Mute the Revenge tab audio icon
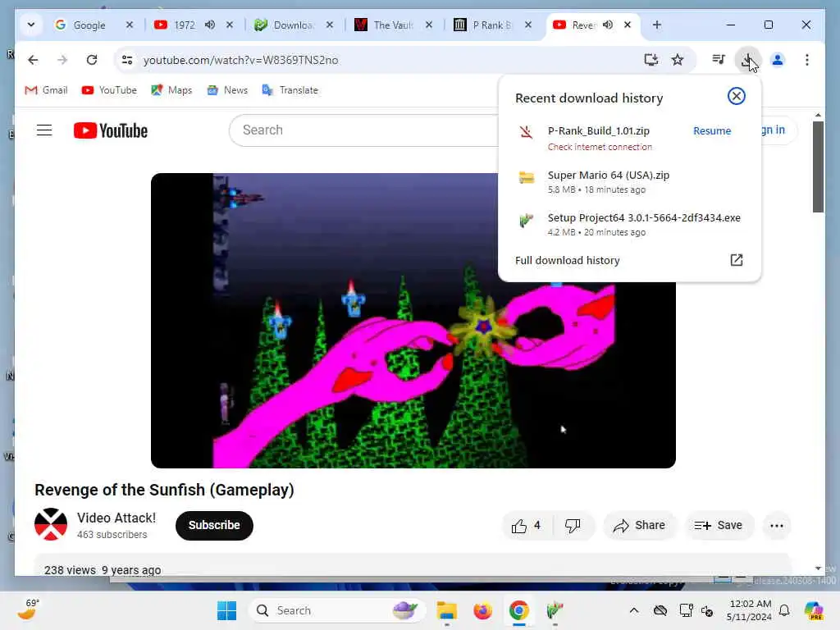 pos(608,25)
